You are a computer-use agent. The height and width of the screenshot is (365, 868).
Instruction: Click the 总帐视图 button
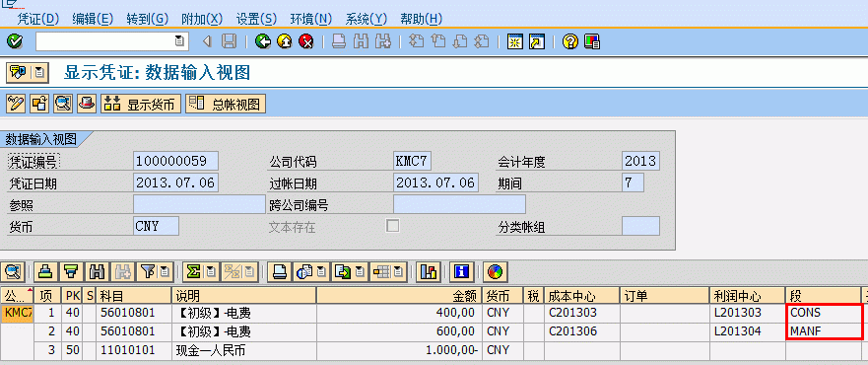point(226,104)
